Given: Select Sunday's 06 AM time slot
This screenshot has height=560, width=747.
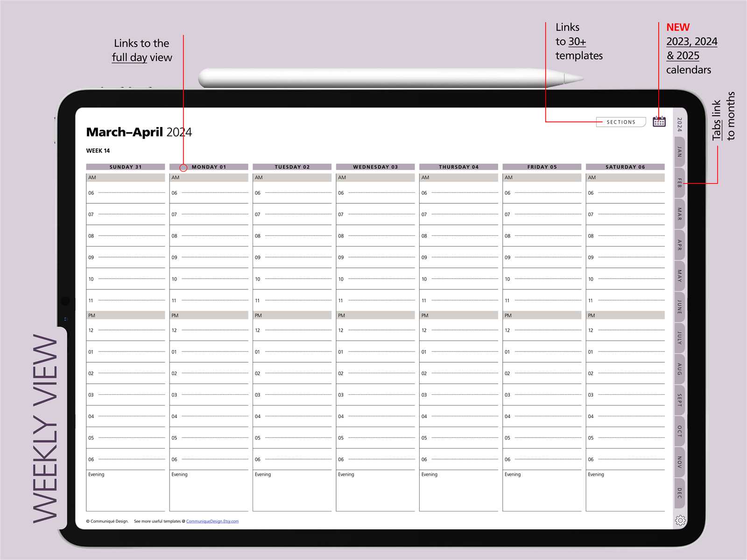Looking at the screenshot, I should 126,193.
